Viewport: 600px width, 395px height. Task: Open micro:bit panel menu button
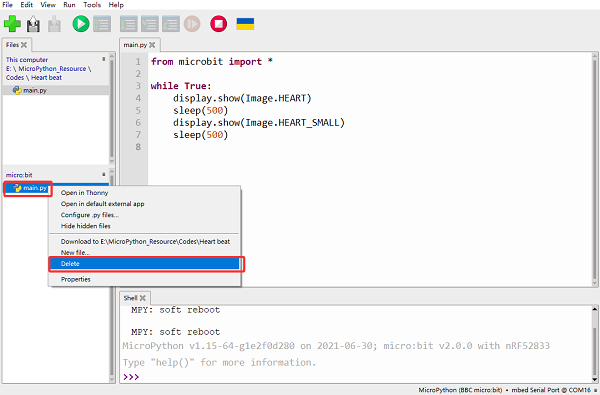104,175
